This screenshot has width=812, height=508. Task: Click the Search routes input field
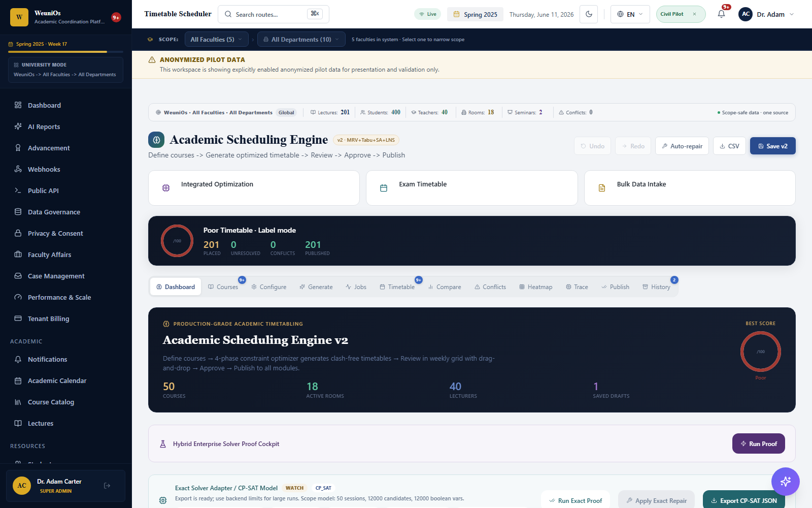coord(274,14)
